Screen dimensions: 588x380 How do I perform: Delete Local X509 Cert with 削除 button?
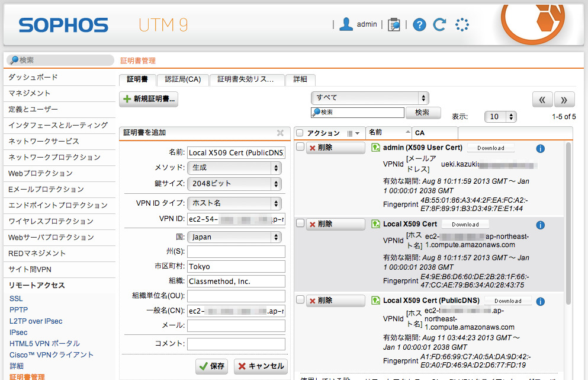pyautogui.click(x=336, y=224)
